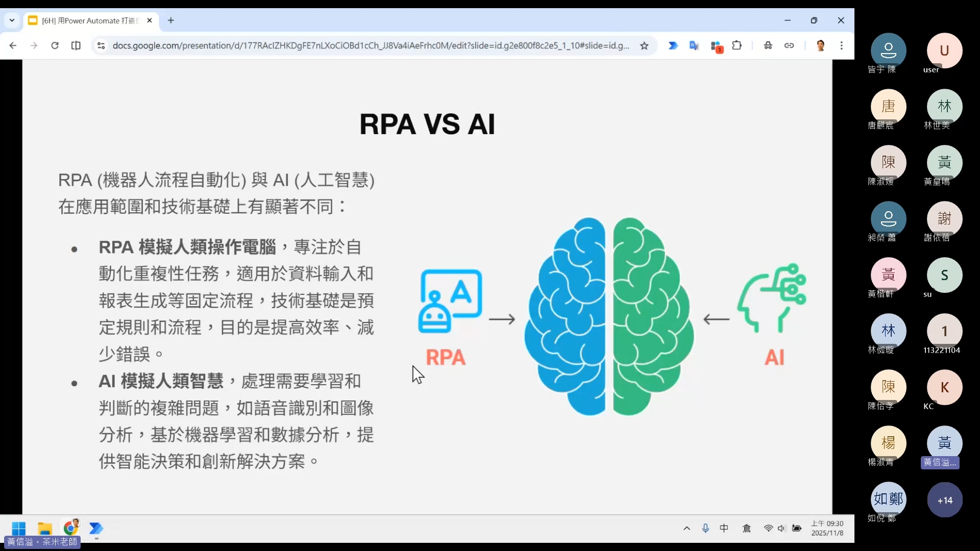
Task: Open the Power Automate browser extension
Action: (673, 45)
